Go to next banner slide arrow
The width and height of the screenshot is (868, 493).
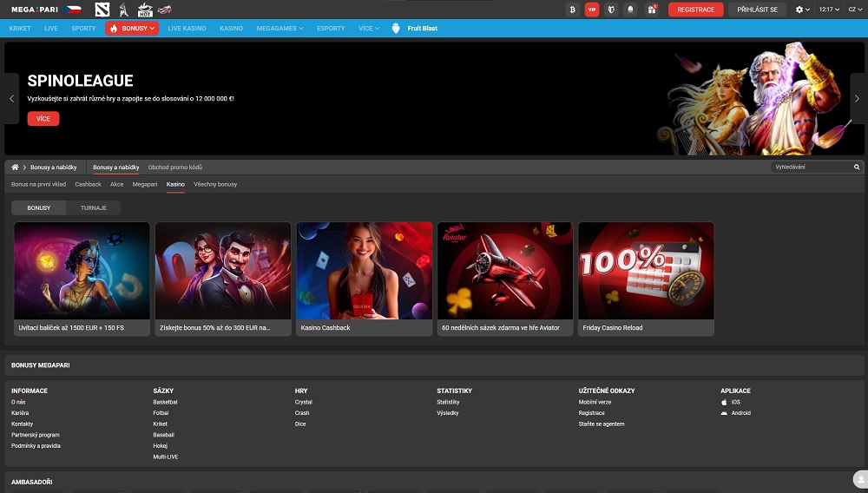click(x=857, y=98)
